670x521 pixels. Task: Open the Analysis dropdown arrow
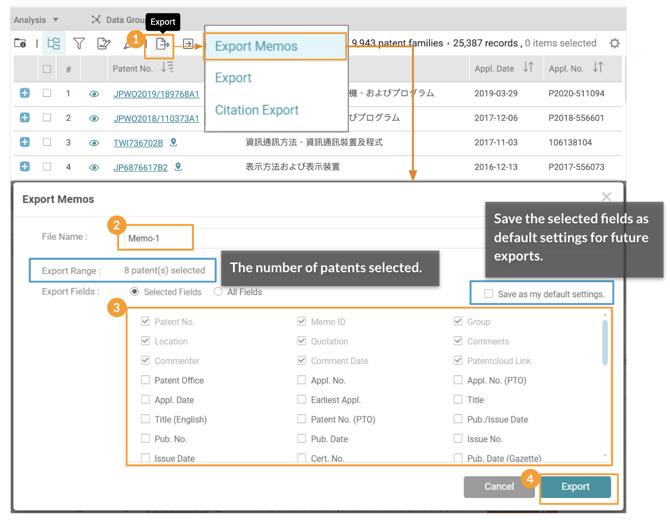coord(56,20)
